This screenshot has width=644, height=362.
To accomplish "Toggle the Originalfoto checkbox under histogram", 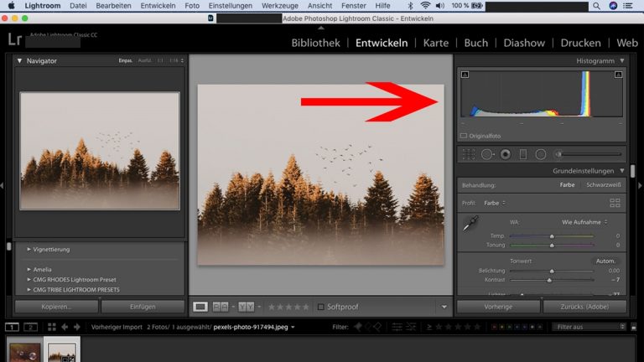I will (x=464, y=135).
